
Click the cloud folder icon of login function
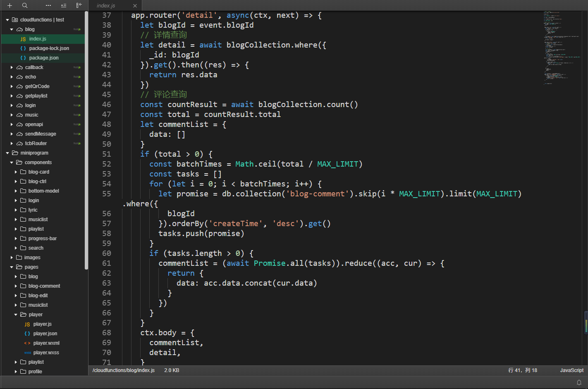pos(19,105)
